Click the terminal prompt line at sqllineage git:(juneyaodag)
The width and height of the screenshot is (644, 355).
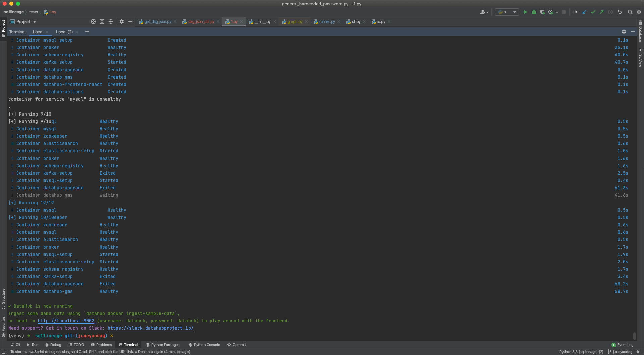click(x=61, y=336)
